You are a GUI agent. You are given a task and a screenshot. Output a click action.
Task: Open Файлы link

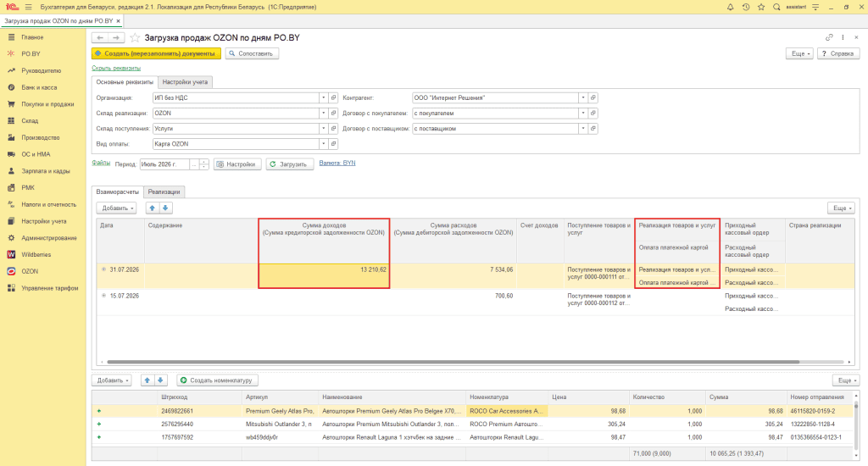(x=101, y=163)
